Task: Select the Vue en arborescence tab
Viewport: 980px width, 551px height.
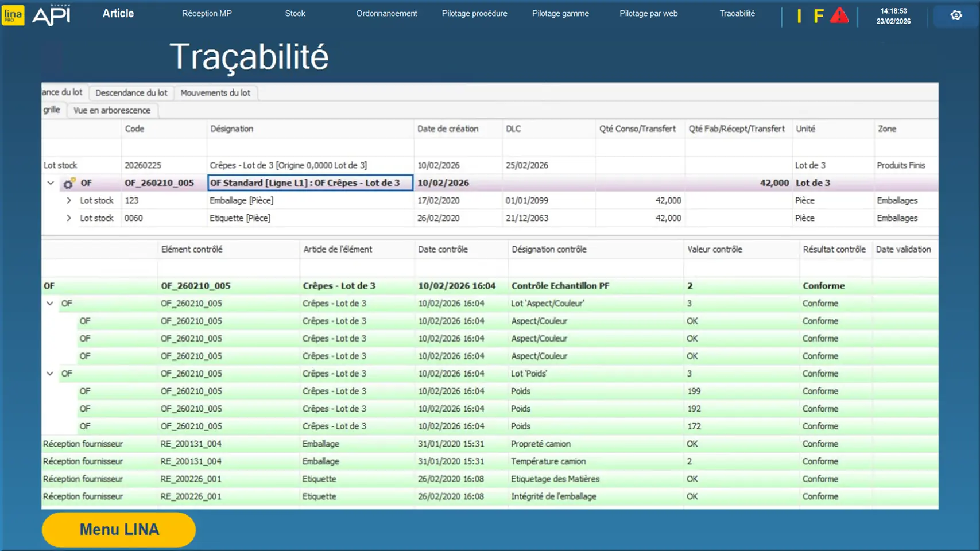Action: (x=112, y=111)
